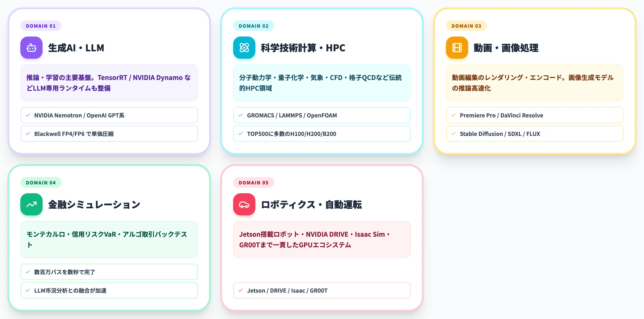Click the teal atom icon for 科学技術計算・HPC
The image size is (644, 319).
point(244,48)
